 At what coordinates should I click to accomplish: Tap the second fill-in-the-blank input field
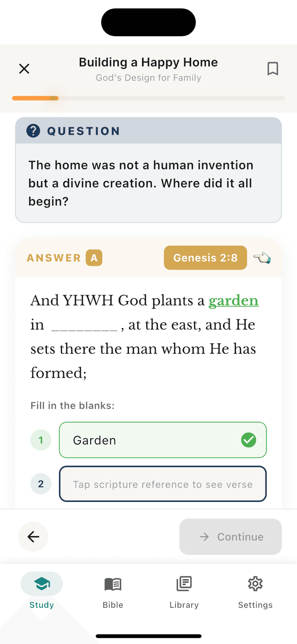coord(162,484)
